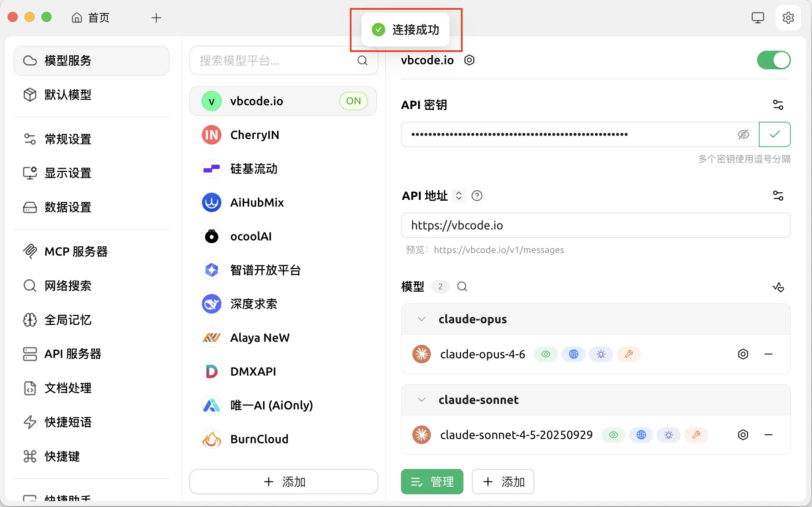
Task: Click the API address field https://vbcode.io
Action: click(596, 225)
